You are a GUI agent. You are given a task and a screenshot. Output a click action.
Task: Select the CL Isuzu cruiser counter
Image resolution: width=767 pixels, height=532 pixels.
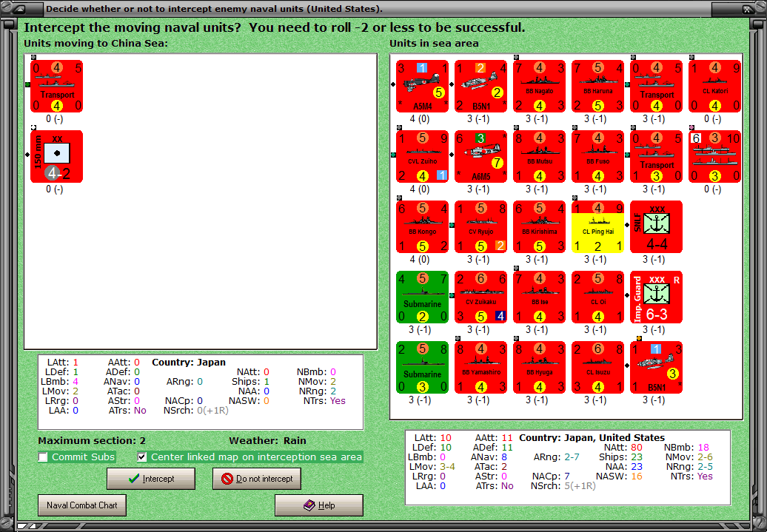pos(597,367)
